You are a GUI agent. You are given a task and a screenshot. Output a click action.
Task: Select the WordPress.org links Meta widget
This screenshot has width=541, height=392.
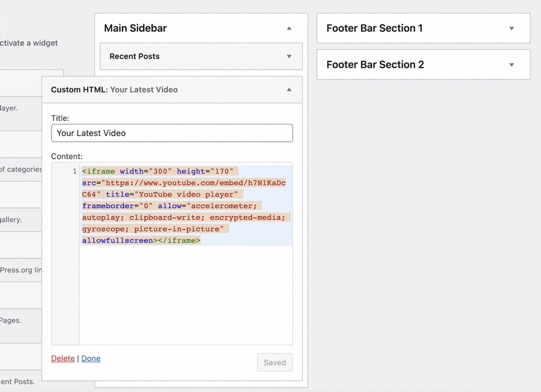(x=20, y=270)
